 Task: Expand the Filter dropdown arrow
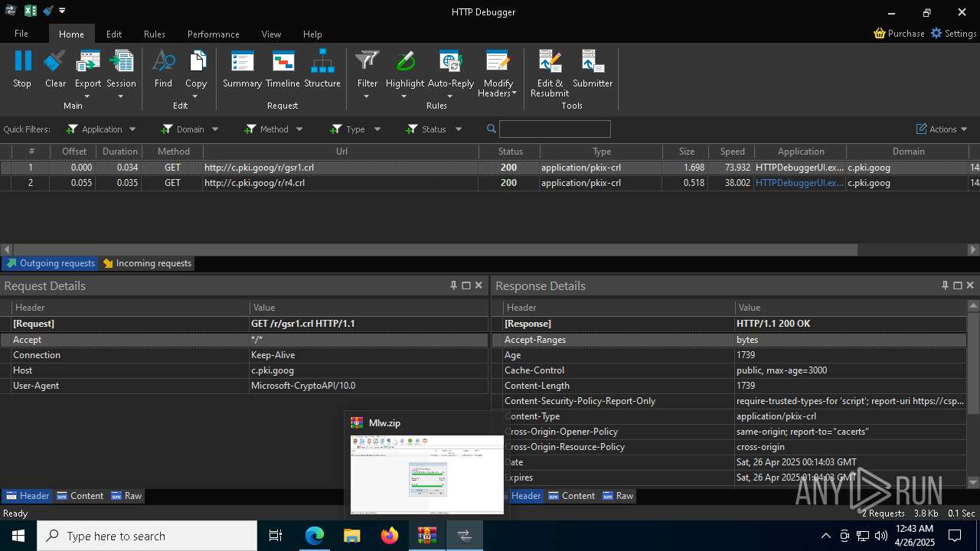[367, 96]
